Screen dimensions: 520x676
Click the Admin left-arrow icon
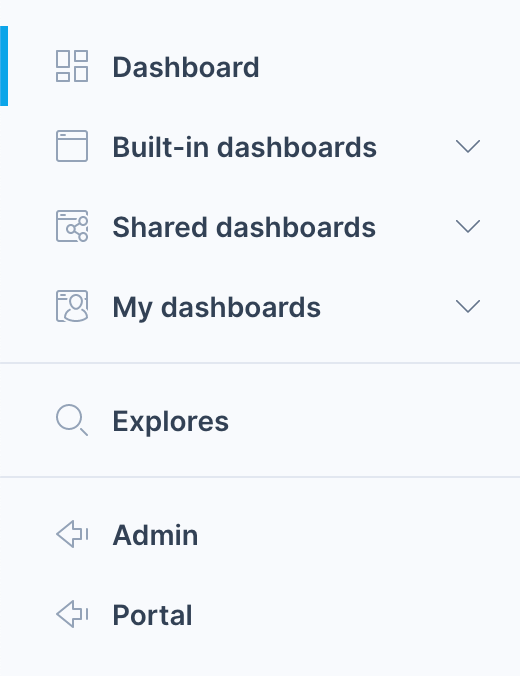(x=72, y=534)
